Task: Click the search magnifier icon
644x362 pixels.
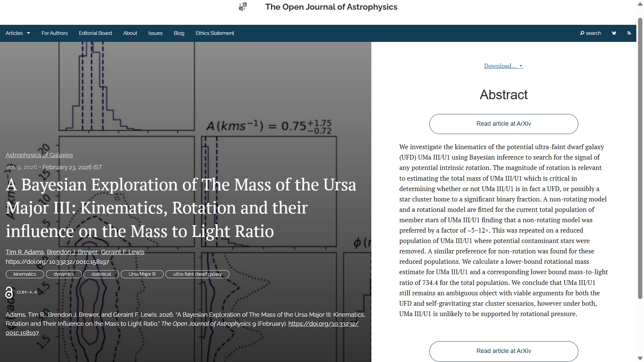Action: [582, 33]
